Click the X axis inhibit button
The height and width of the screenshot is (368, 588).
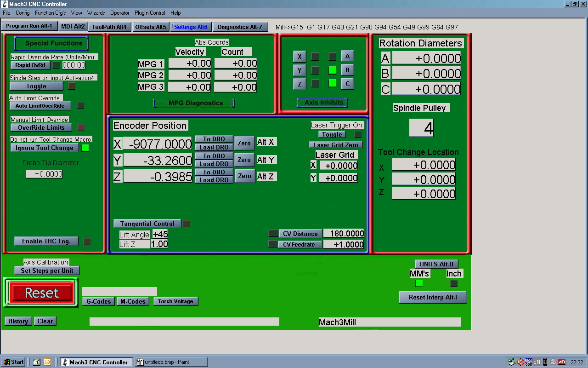click(300, 57)
